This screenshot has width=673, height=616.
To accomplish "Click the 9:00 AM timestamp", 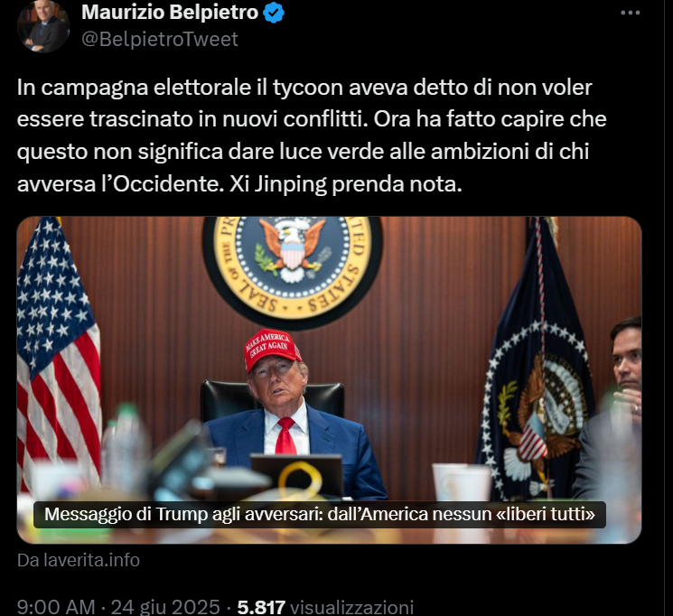I will tap(56, 607).
